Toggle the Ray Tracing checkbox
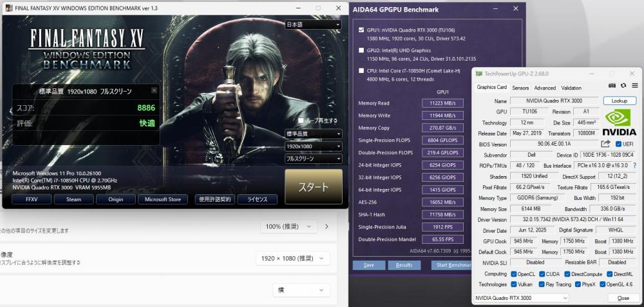The image size is (644, 307). [542, 284]
